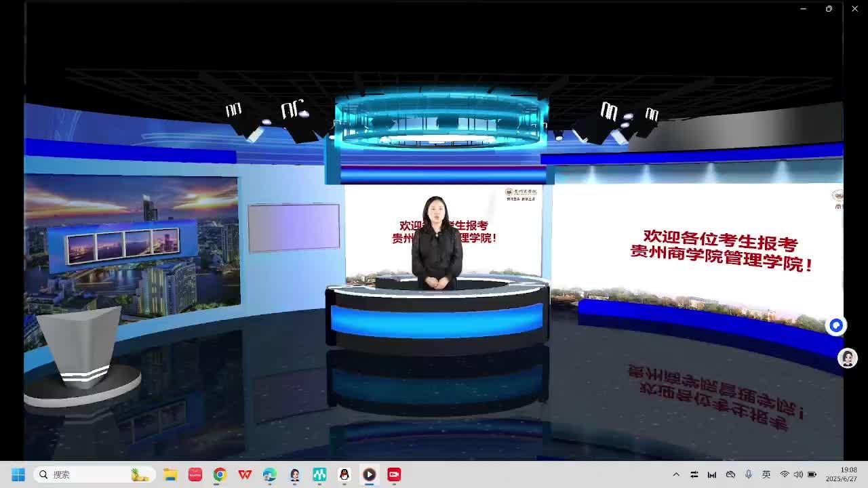This screenshot has width=868, height=488.
Task: Minimize the player window
Action: pyautogui.click(x=803, y=9)
